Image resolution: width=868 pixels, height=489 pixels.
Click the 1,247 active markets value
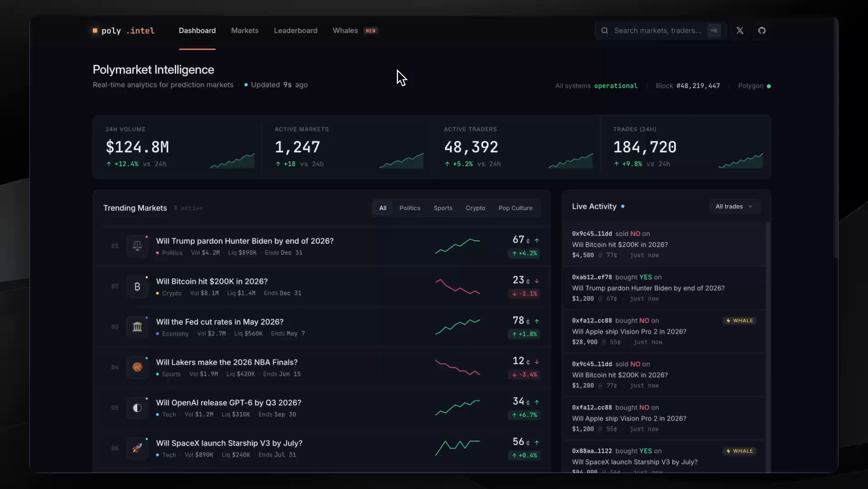297,147
